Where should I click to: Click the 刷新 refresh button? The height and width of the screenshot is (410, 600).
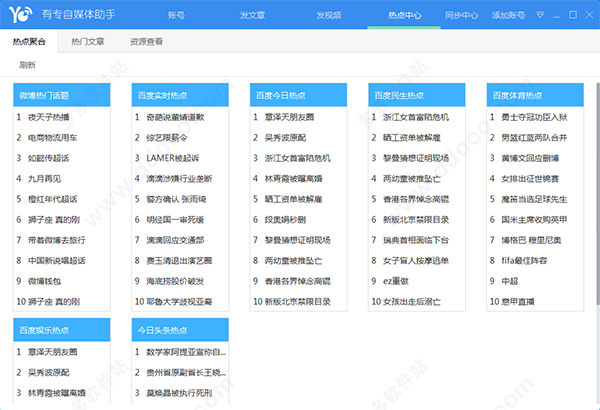pyautogui.click(x=28, y=65)
